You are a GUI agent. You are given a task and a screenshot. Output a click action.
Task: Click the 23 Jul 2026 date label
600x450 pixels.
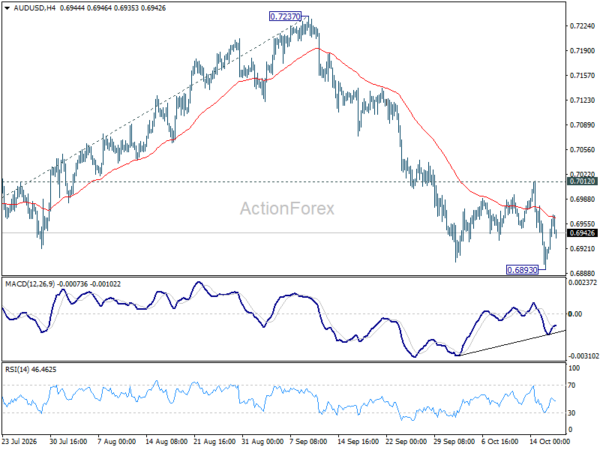[x=20, y=442]
